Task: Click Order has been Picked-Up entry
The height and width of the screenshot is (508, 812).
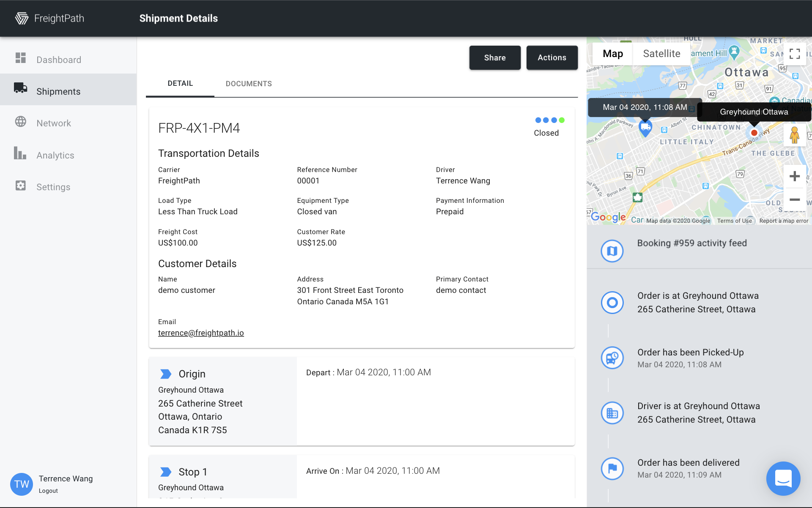Action: [x=691, y=358]
